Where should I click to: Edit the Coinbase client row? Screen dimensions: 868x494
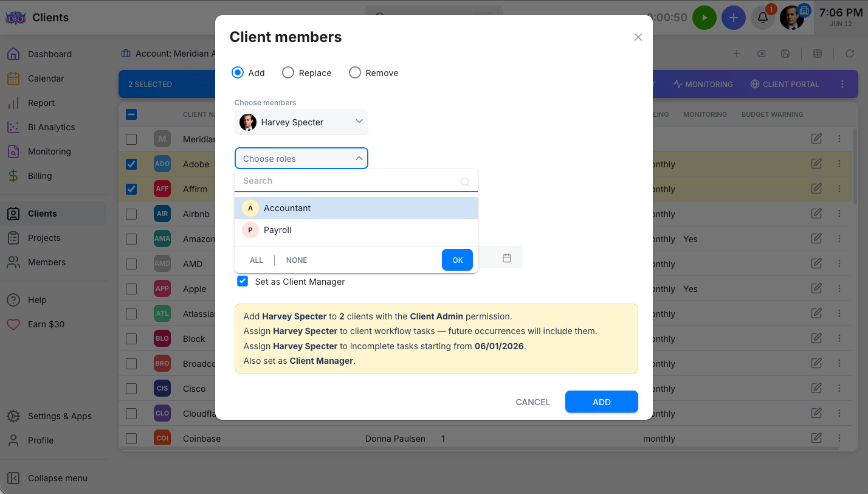(816, 438)
